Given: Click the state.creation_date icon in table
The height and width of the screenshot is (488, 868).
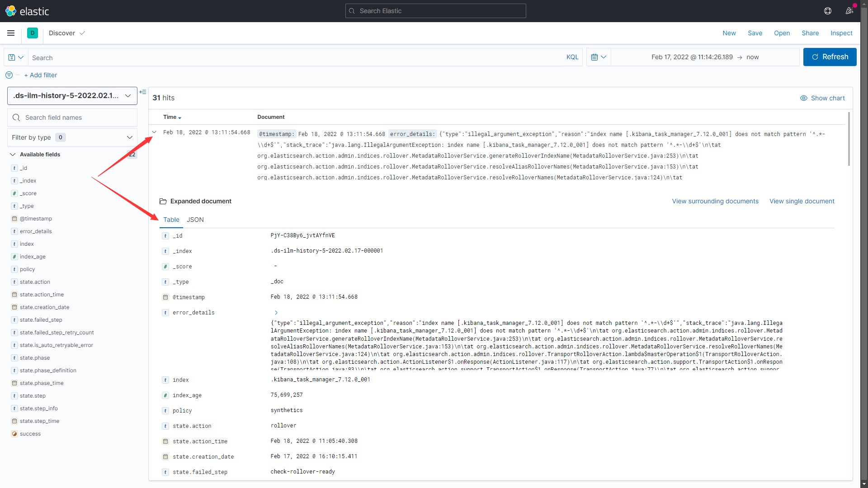Looking at the screenshot, I should [165, 457].
